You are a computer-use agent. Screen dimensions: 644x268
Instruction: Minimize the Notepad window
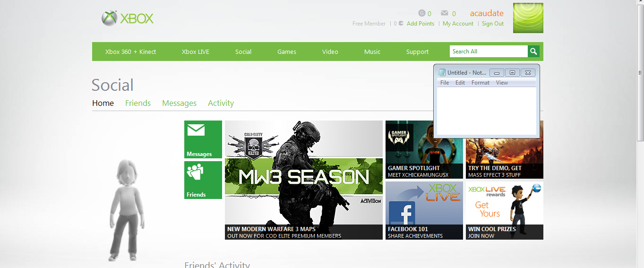(497, 72)
